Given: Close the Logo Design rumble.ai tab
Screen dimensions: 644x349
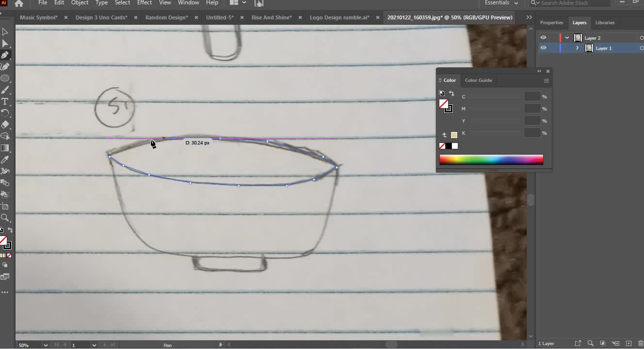Looking at the screenshot, I should click(x=377, y=17).
